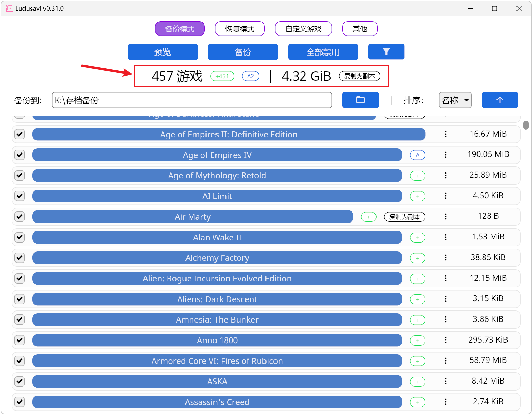This screenshot has height=415, width=532.
Task: Open the three-dot menu for ASKA
Action: [446, 381]
